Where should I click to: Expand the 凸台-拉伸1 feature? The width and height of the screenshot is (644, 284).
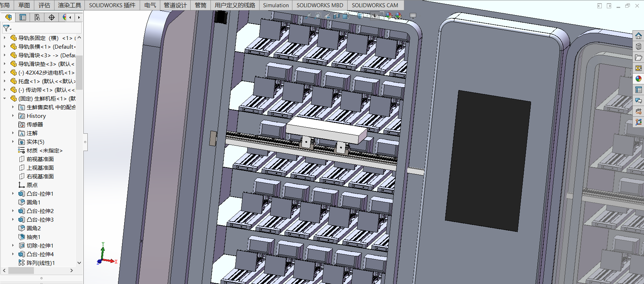pos(13,194)
